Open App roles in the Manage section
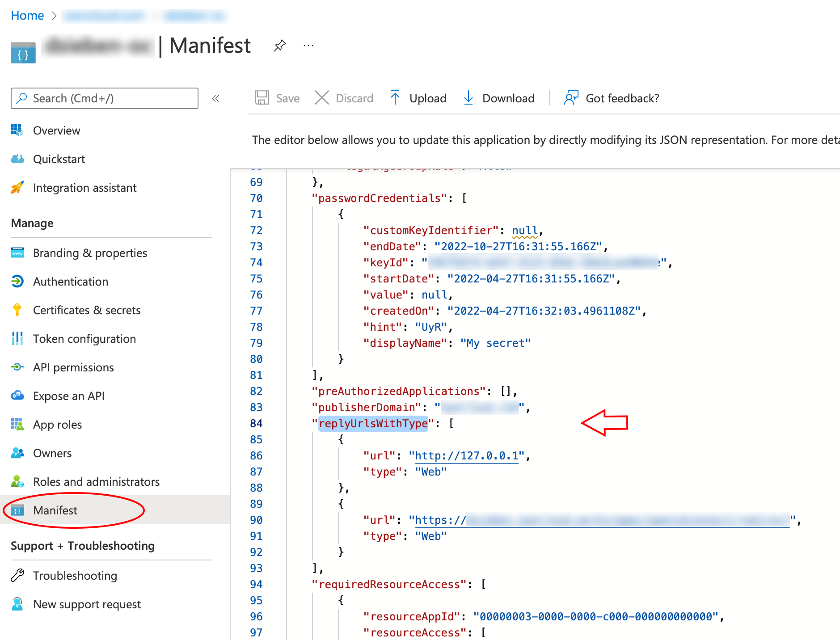 [57, 424]
